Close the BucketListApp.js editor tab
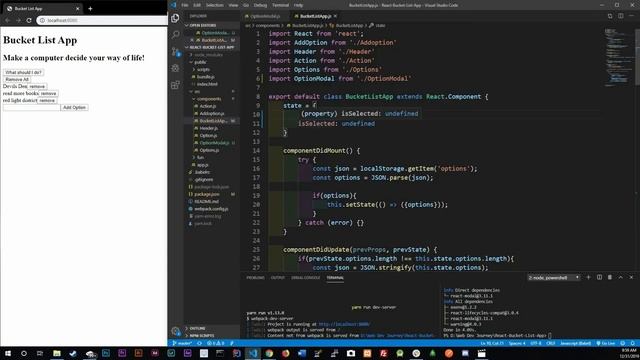This screenshot has height=360, width=640. point(335,16)
